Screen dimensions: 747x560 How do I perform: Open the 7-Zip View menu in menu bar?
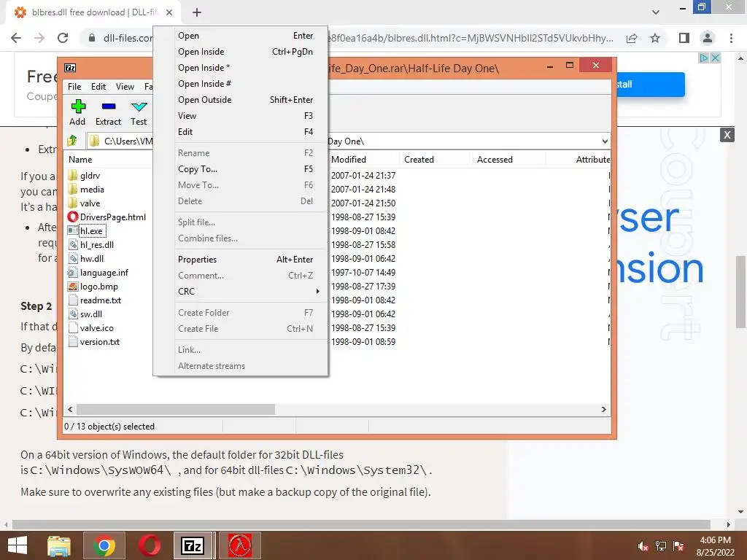125,87
